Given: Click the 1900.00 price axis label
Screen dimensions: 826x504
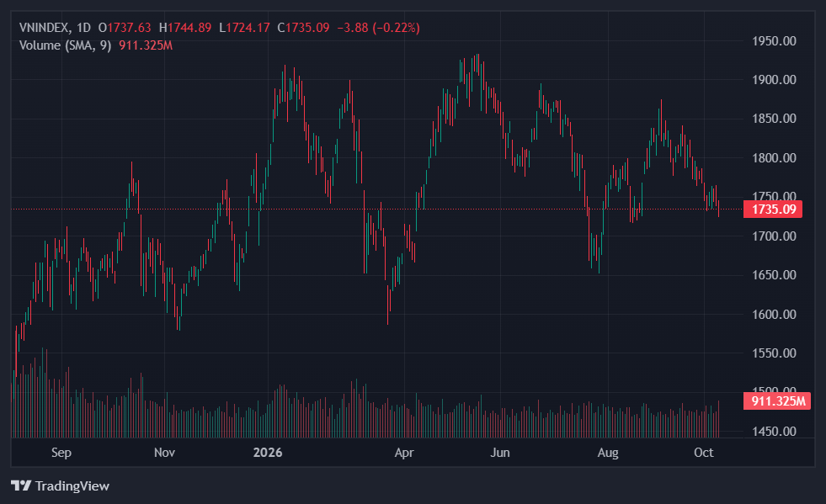Looking at the screenshot, I should click(774, 80).
